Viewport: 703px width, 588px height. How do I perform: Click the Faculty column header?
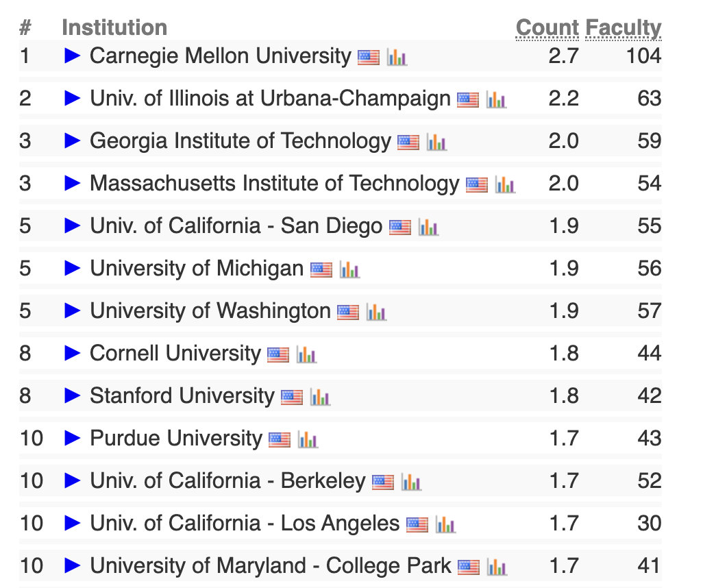[624, 29]
